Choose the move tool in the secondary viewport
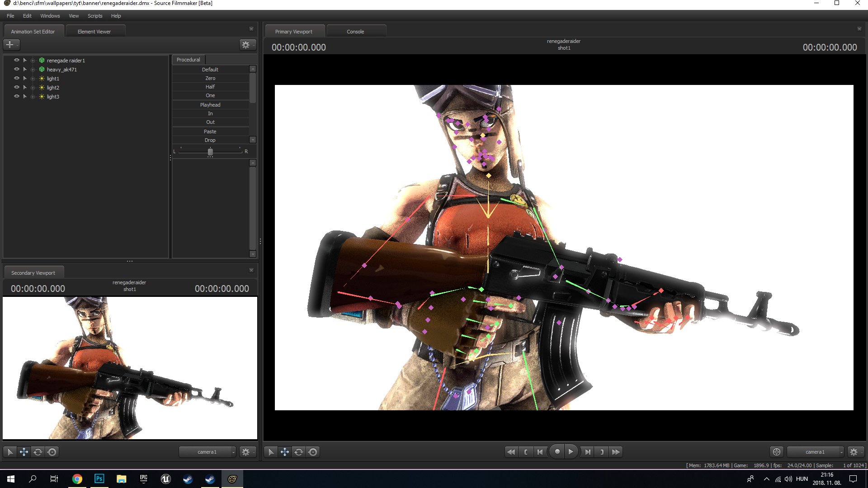868x488 pixels. pos(24,452)
